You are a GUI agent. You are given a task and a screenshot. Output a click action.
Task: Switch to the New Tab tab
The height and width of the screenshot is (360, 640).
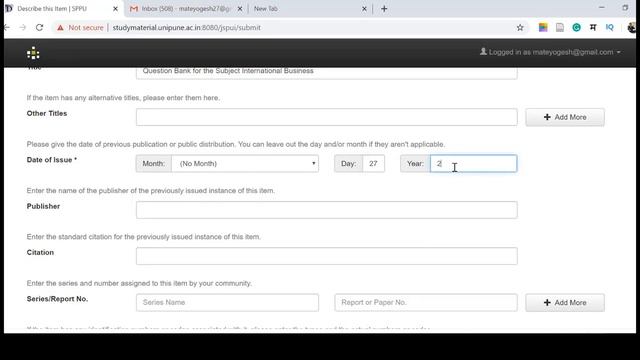(x=310, y=9)
